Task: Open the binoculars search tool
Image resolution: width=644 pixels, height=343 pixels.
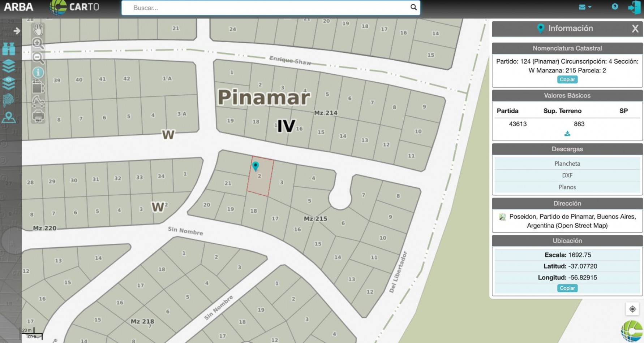Action: [x=9, y=48]
